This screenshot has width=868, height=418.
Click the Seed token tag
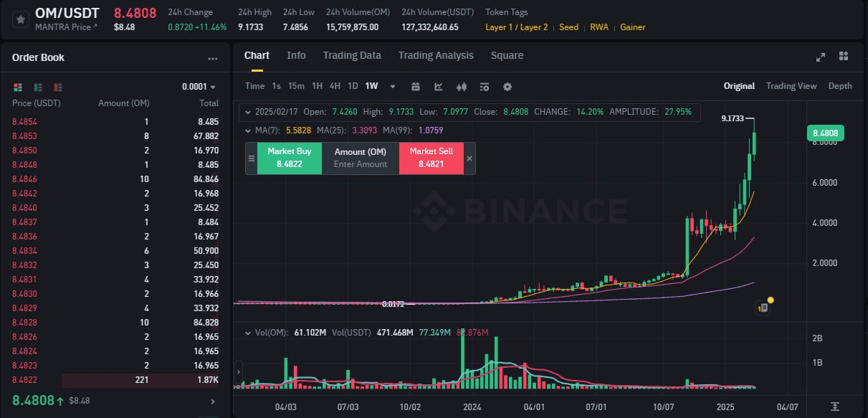click(x=568, y=27)
